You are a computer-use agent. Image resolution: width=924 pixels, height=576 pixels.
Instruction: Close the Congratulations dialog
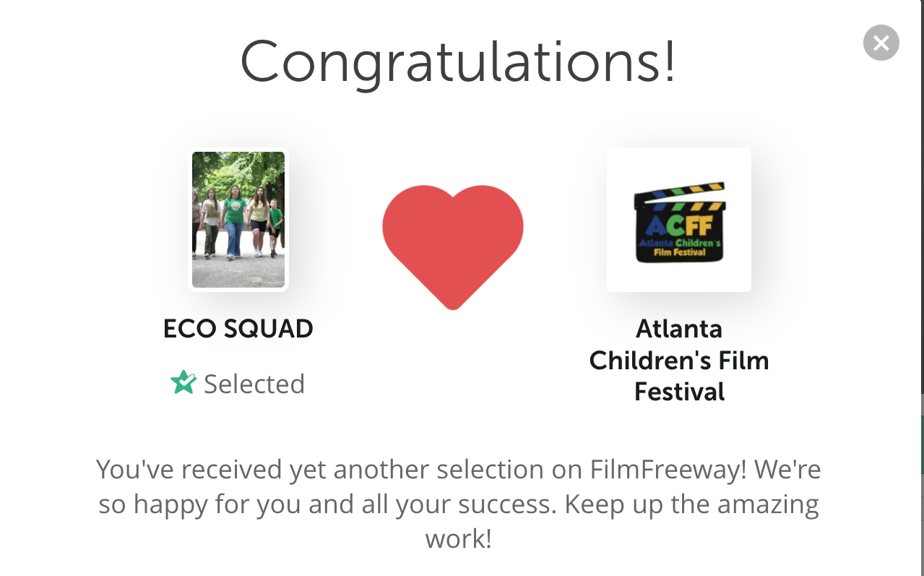(881, 43)
